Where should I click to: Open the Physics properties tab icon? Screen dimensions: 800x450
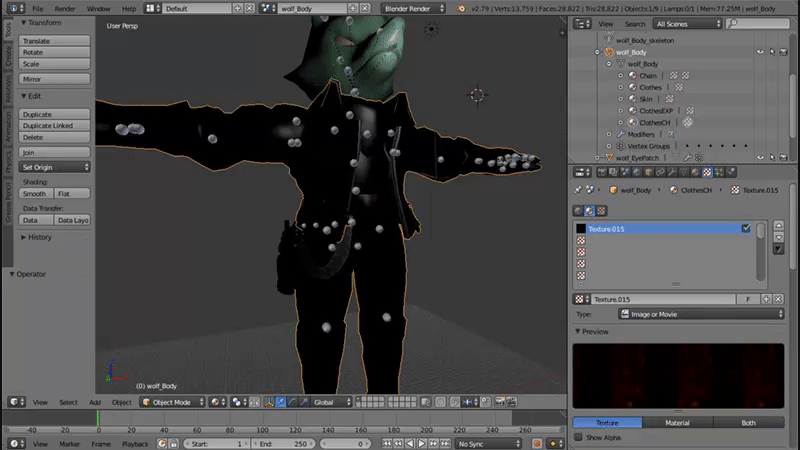coord(731,172)
